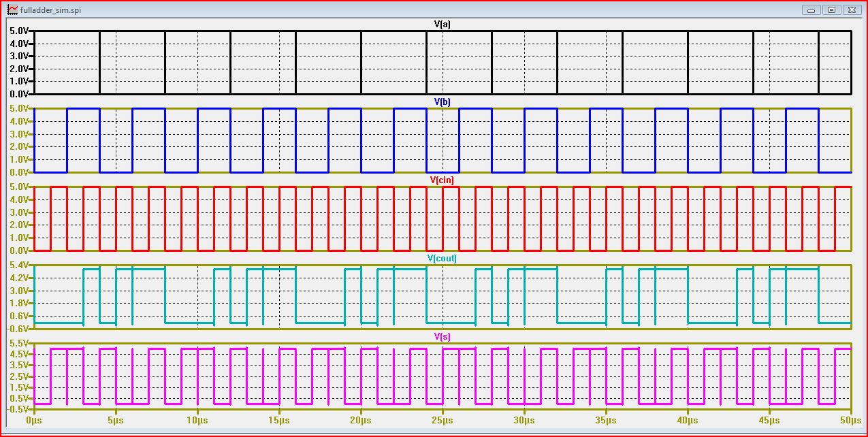Click the 40µs time axis label
The height and width of the screenshot is (437, 868).
click(x=688, y=421)
